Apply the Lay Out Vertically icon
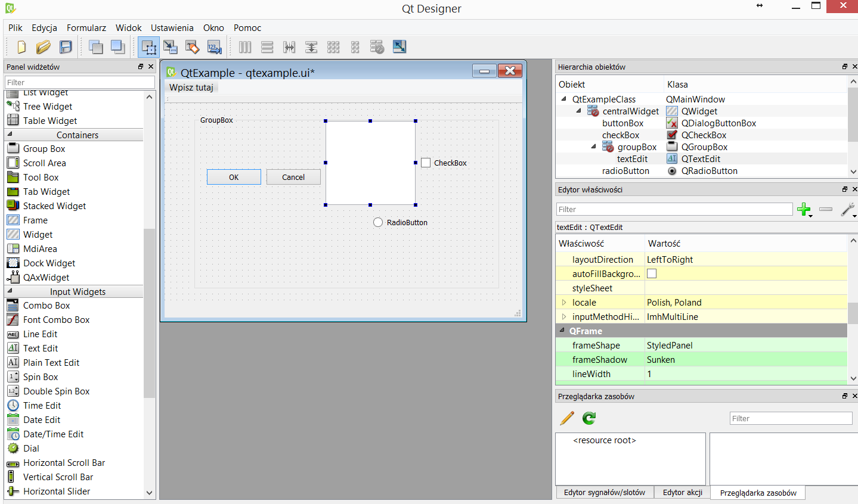 tap(267, 47)
